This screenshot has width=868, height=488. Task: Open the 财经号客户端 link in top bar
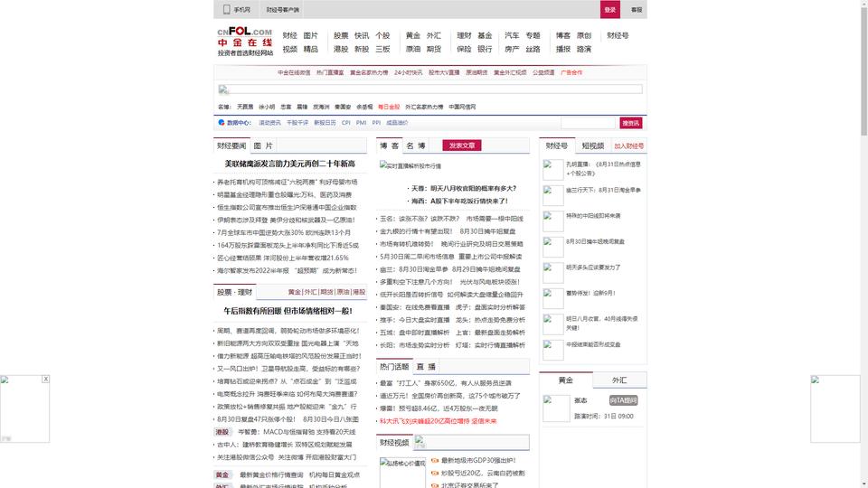[x=282, y=9]
